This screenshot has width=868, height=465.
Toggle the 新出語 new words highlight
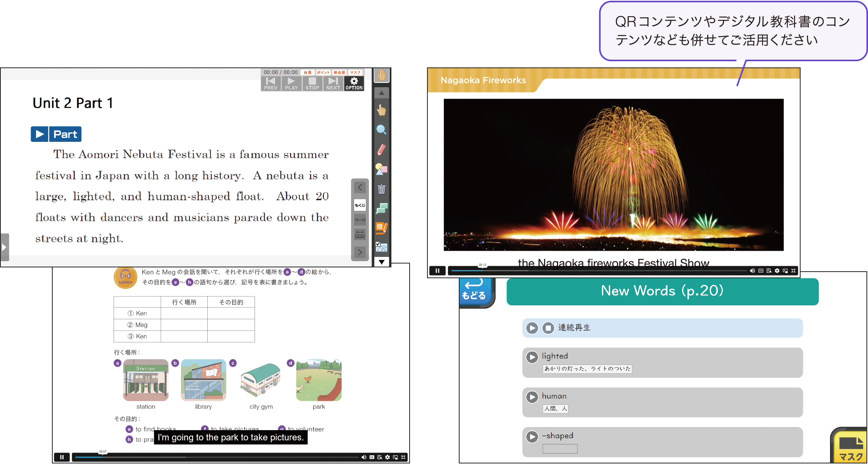[x=339, y=72]
